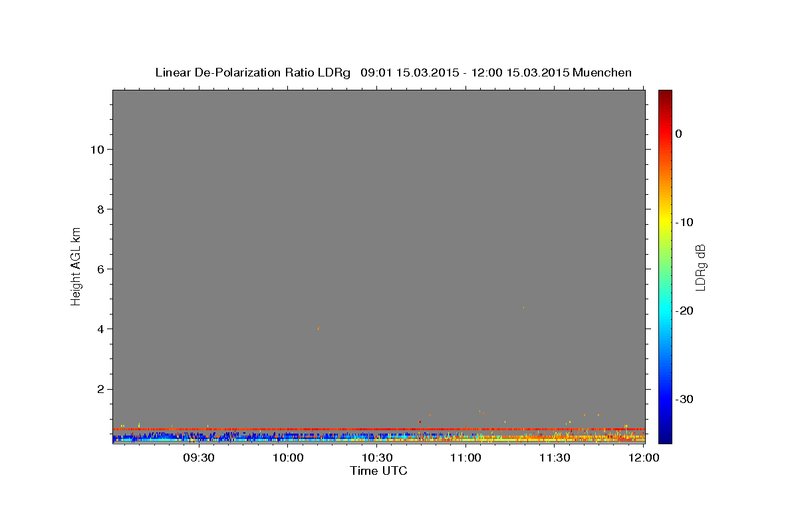
Task: Click the red horizontal data band near the plot's bottom
Action: tap(378, 430)
